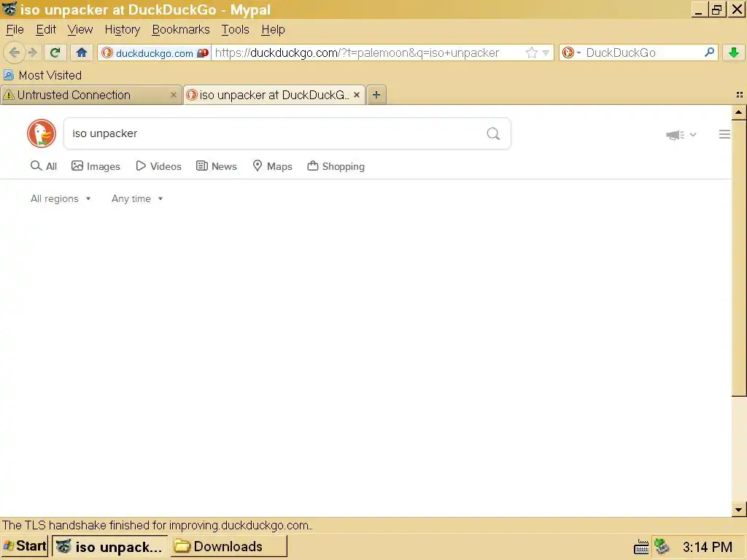
Task: Open the DuckDuckGo hamburger menu
Action: [724, 134]
